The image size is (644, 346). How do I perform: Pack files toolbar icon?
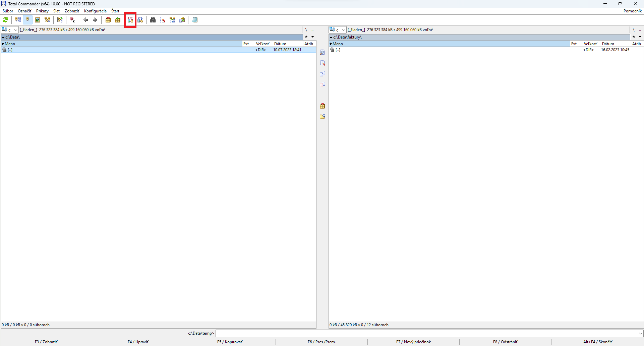[x=108, y=20]
